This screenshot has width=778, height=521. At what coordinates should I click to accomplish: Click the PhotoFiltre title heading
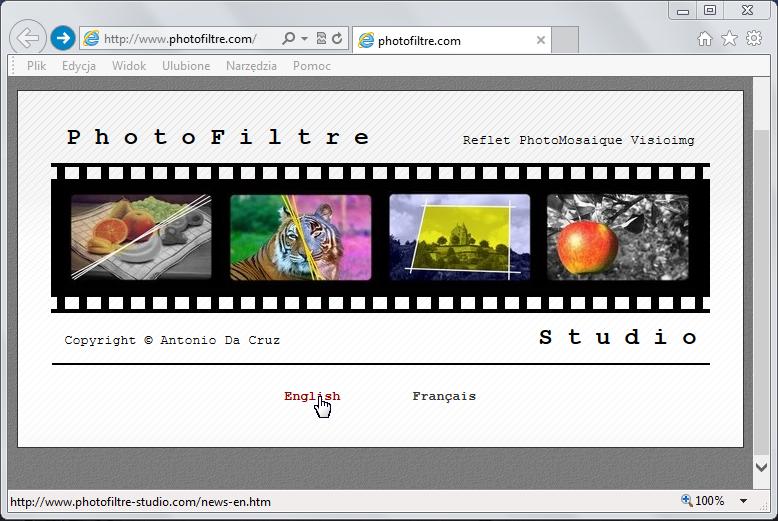pos(218,137)
